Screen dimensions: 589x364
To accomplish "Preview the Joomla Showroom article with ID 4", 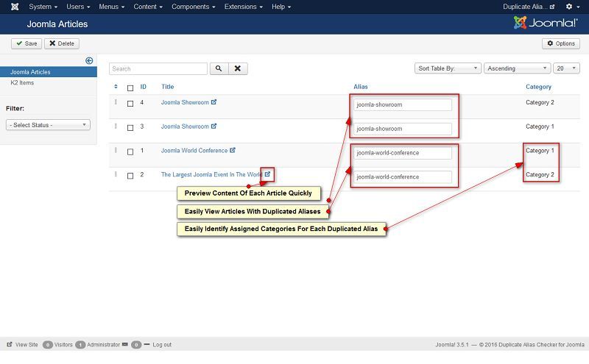I will [x=214, y=102].
